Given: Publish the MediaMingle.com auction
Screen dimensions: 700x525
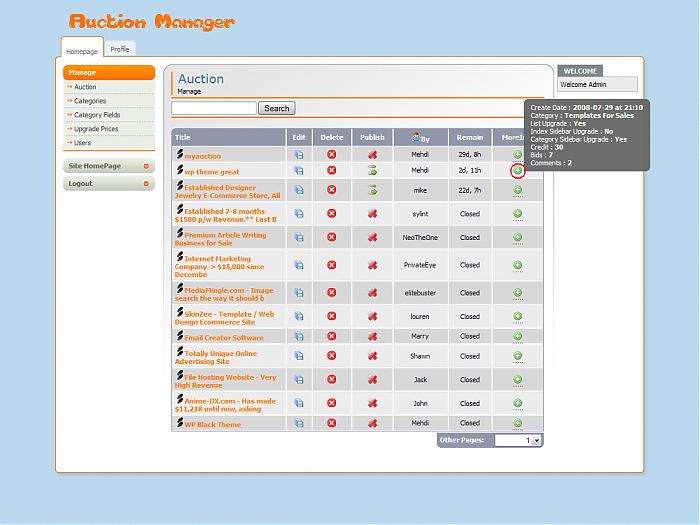Looking at the screenshot, I should pos(372,293).
